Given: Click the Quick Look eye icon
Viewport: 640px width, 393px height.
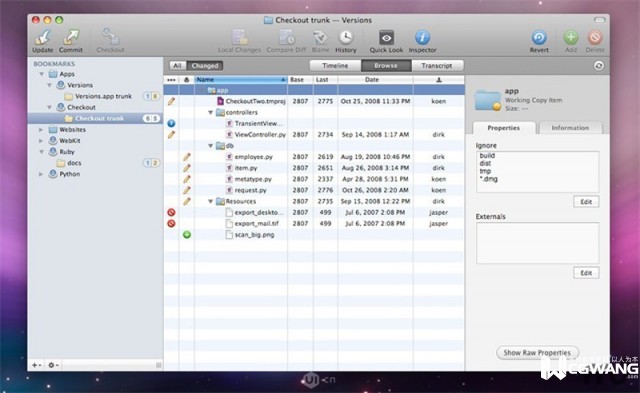Looking at the screenshot, I should 386,38.
